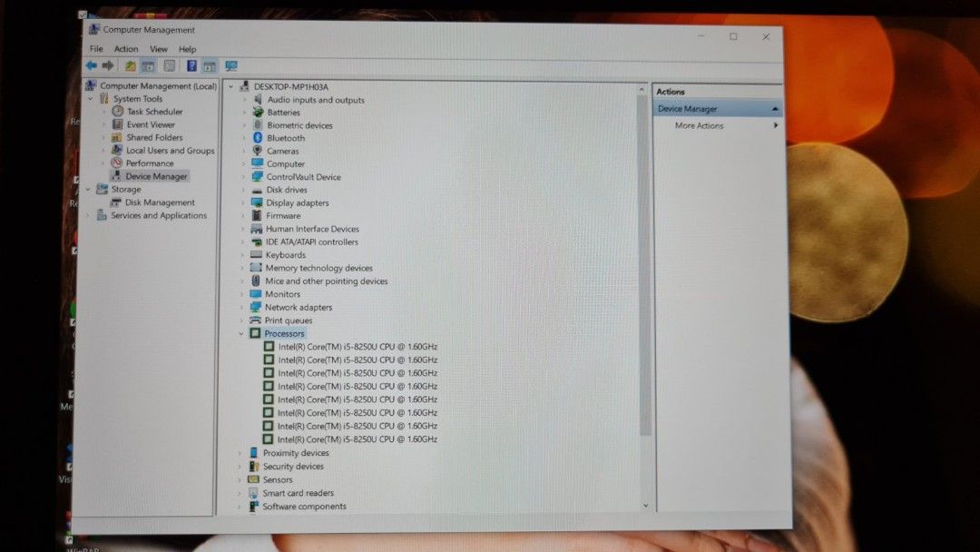Image resolution: width=980 pixels, height=552 pixels.
Task: Click the Properties icon in the toolbar
Action: coord(170,65)
